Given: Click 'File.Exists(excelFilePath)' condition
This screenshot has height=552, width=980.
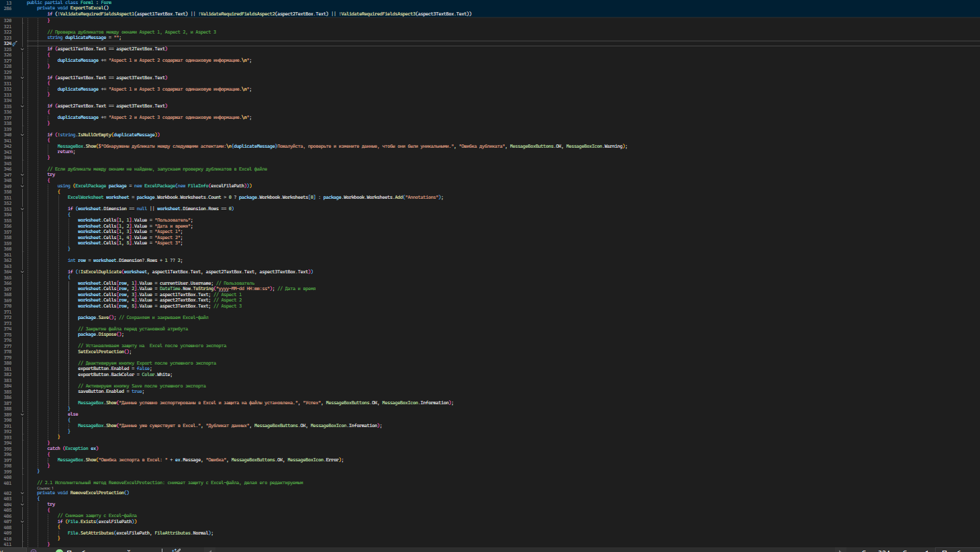Looking at the screenshot, I should coord(101,522).
